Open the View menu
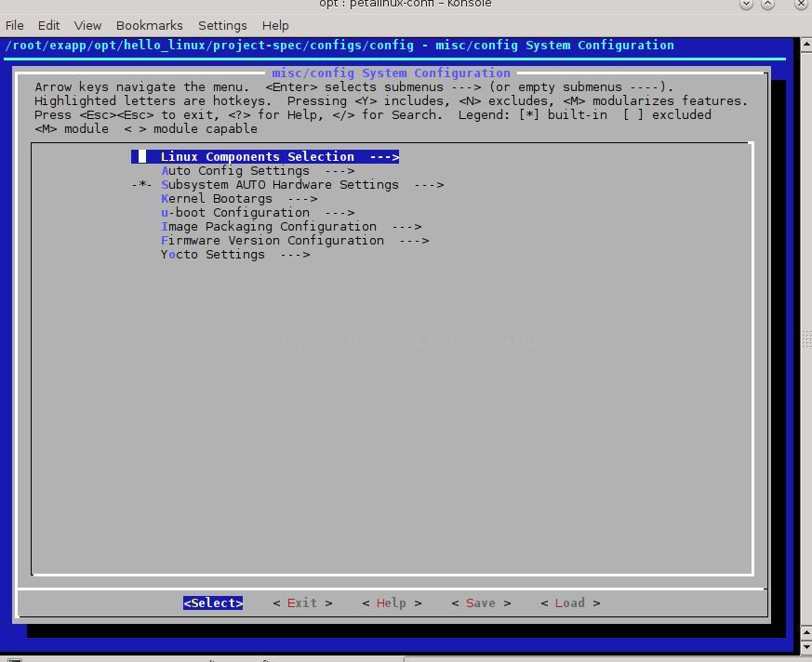The height and width of the screenshot is (662, 812). [x=87, y=25]
